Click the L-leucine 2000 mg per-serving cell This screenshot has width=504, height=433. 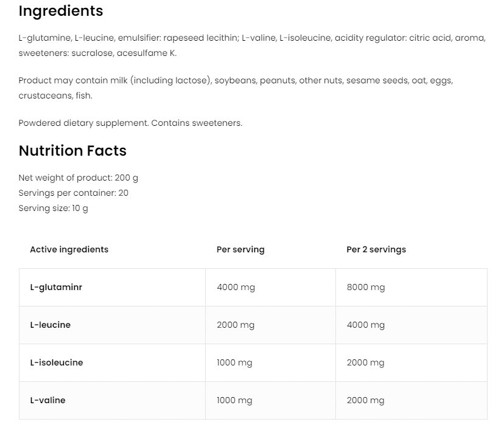236,325
